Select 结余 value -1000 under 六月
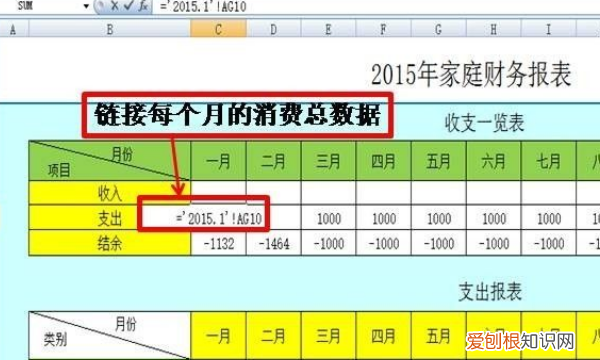This screenshot has width=600, height=360. click(494, 243)
